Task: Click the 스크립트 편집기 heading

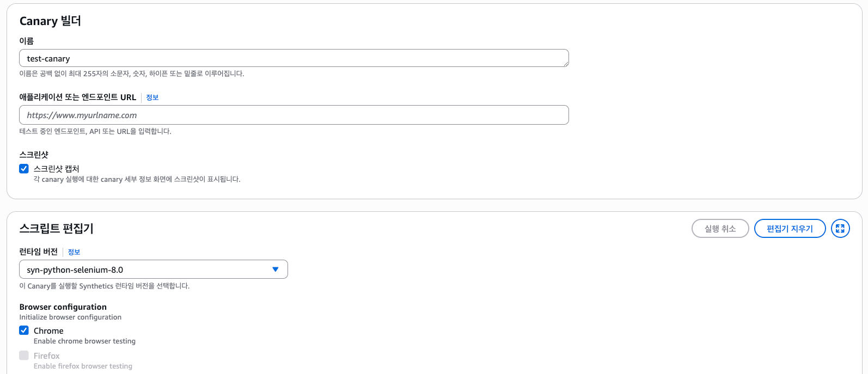Action: click(57, 229)
